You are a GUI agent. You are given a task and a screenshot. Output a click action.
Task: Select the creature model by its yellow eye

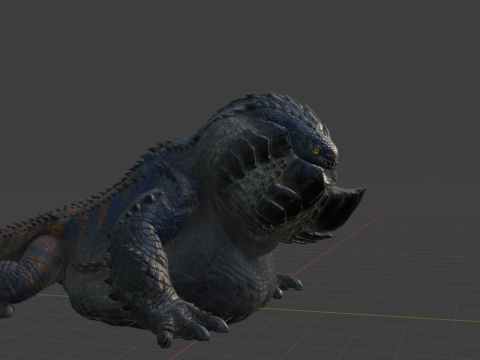[x=316, y=151]
